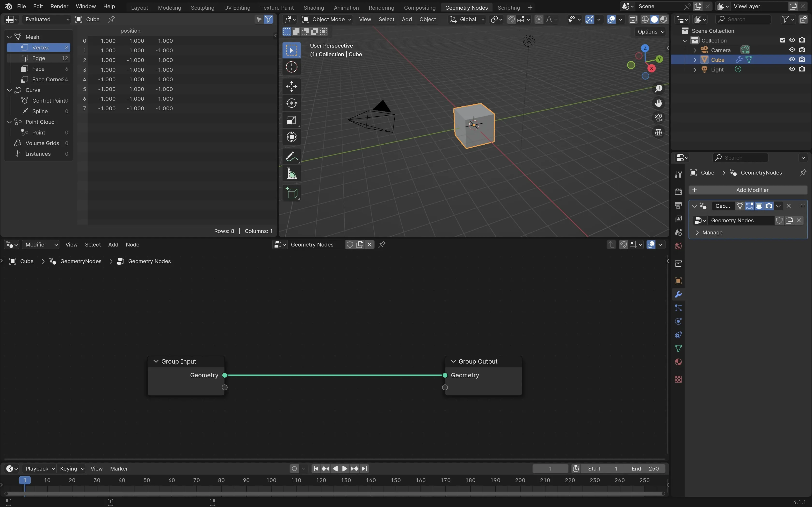This screenshot has width=812, height=507.
Task: Hide the Camera in viewport
Action: [792, 50]
